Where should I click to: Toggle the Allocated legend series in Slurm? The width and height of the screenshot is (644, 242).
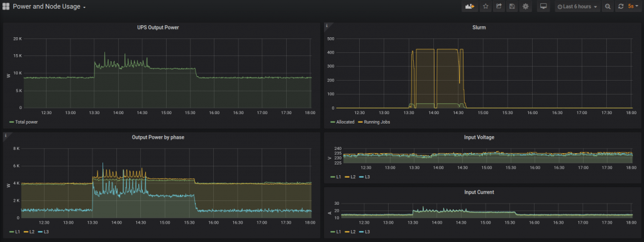point(342,122)
